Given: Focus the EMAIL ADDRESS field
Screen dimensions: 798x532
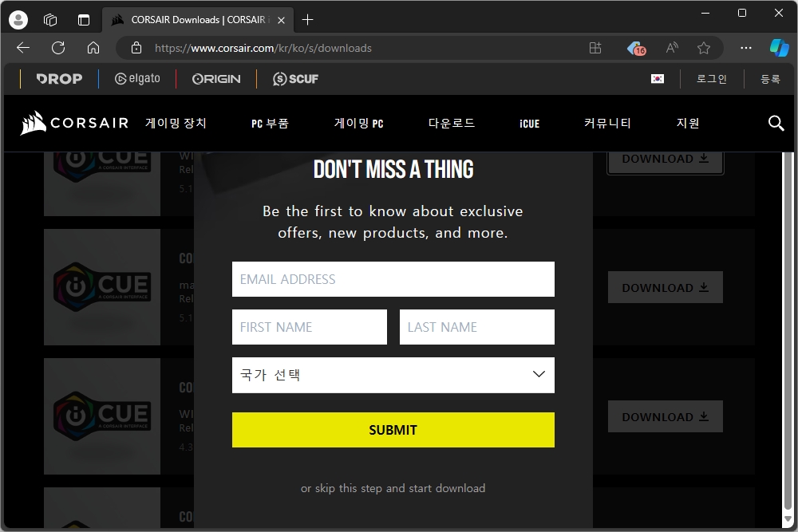Looking at the screenshot, I should click(x=393, y=279).
